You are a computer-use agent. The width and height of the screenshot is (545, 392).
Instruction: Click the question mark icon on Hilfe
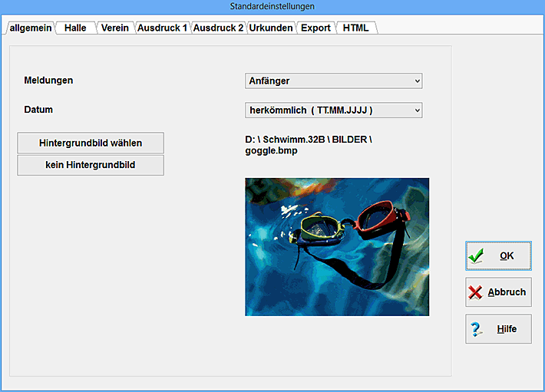(x=477, y=329)
